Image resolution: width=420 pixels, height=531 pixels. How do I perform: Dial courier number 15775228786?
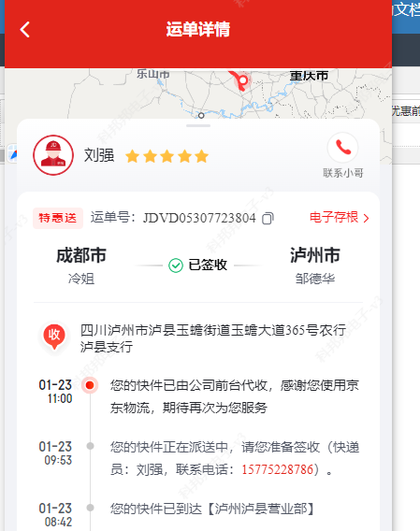click(277, 469)
